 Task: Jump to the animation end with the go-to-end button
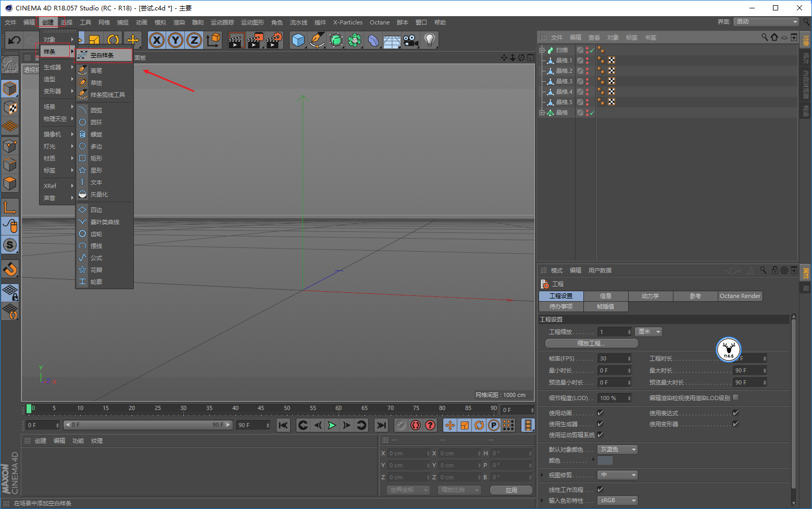(381, 425)
